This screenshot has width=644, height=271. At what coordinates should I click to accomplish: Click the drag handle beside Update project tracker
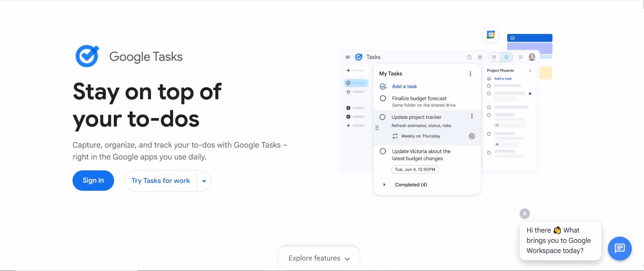coord(377,128)
